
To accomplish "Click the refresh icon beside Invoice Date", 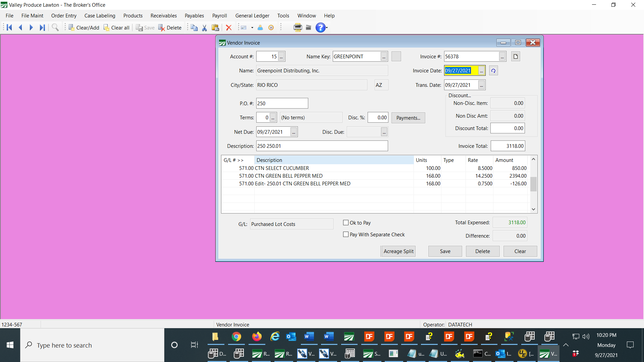I will tap(493, 71).
